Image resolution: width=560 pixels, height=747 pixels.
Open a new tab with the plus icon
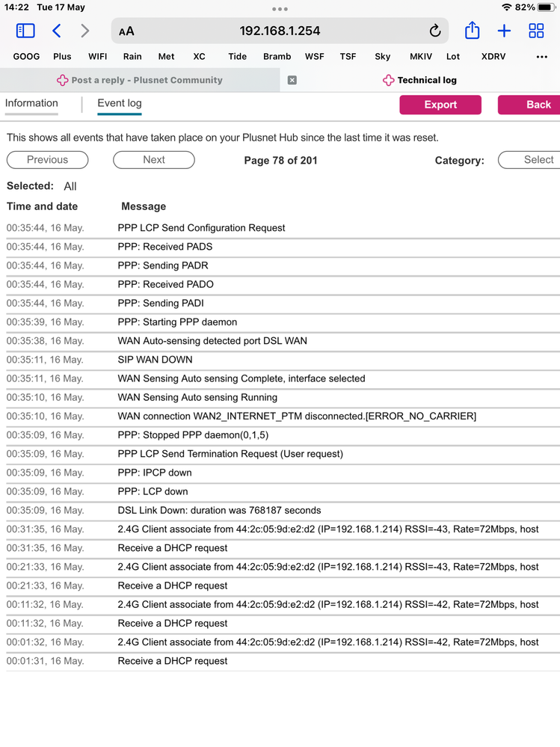coord(504,31)
